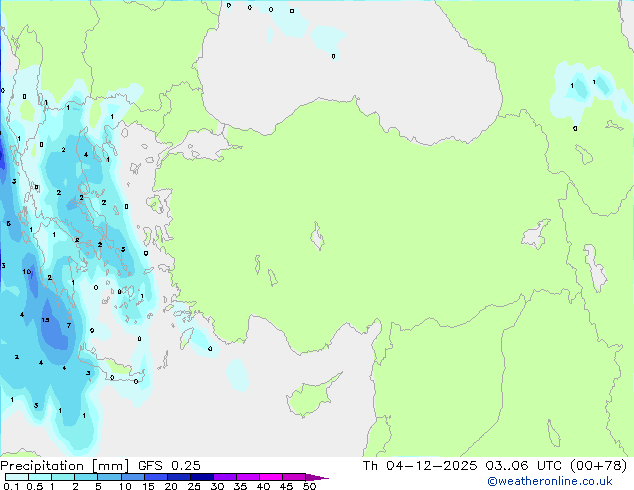Click the '40' legend scale label

coord(263,486)
